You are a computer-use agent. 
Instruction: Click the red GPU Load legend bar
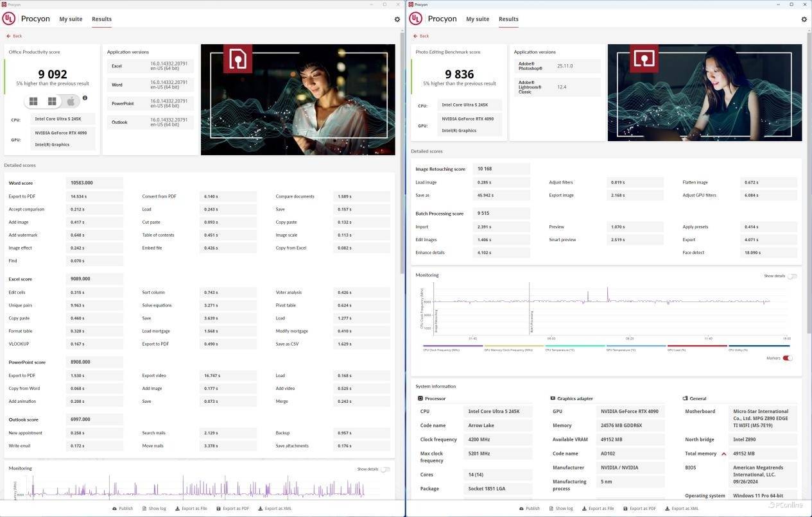pyautogui.click(x=688, y=346)
